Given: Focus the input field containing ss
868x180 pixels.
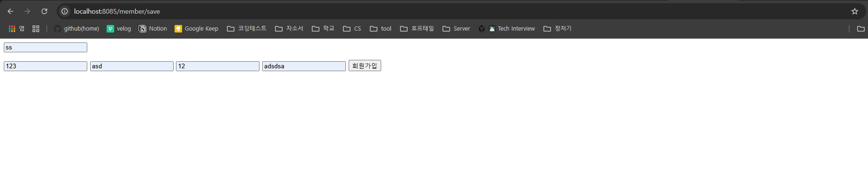Looking at the screenshot, I should coord(45,47).
